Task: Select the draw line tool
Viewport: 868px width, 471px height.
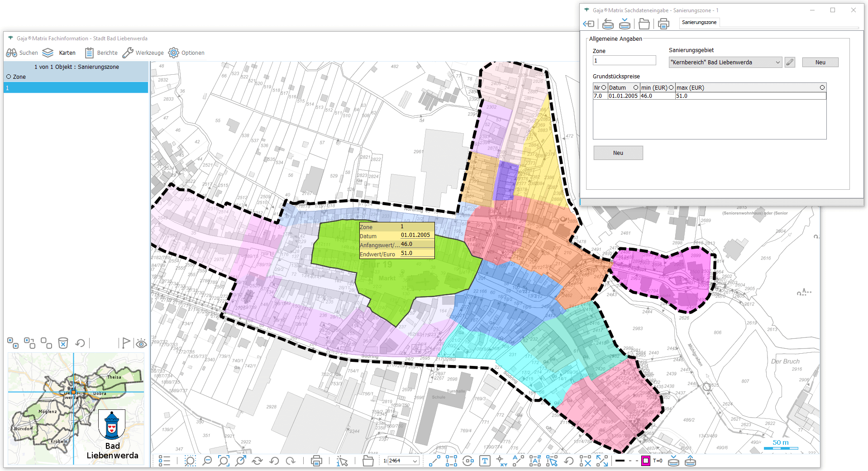Action: pos(434,461)
